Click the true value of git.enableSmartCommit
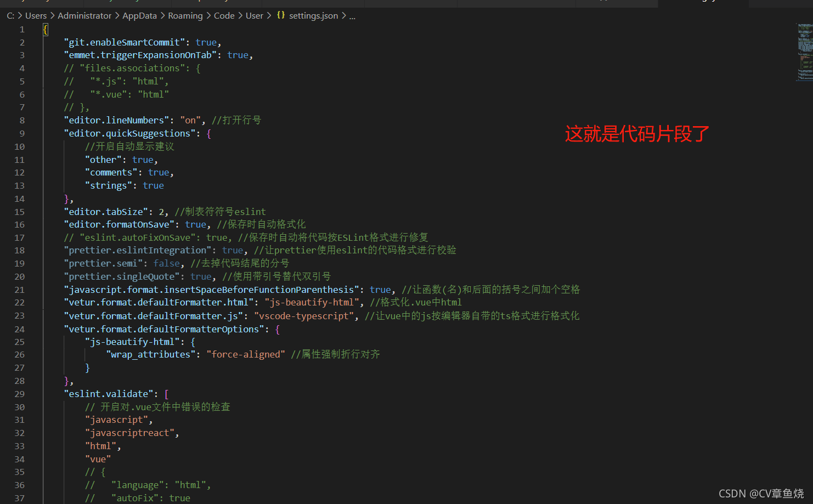This screenshot has width=813, height=504. (206, 42)
